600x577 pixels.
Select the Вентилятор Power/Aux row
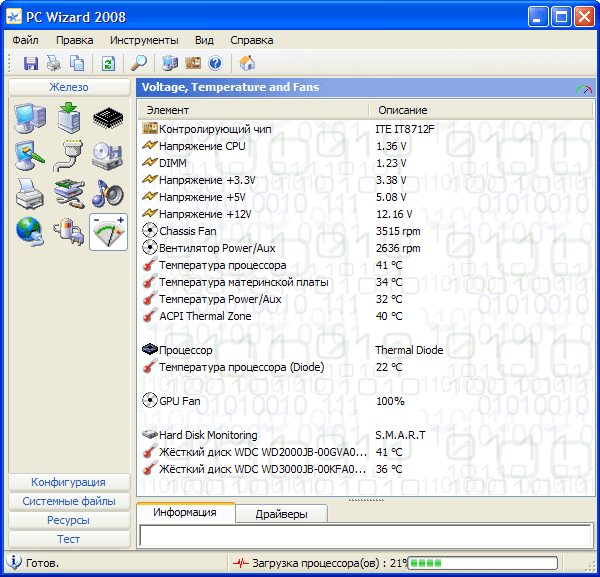(x=365, y=248)
